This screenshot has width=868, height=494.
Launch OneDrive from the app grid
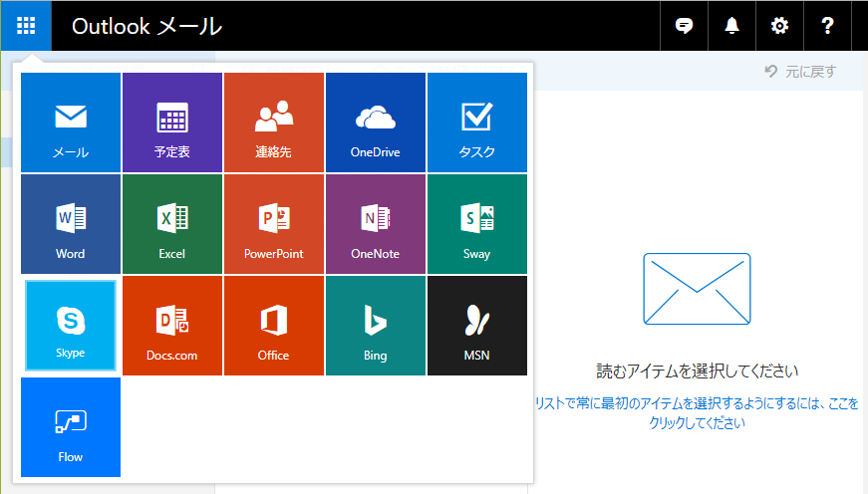tap(376, 123)
